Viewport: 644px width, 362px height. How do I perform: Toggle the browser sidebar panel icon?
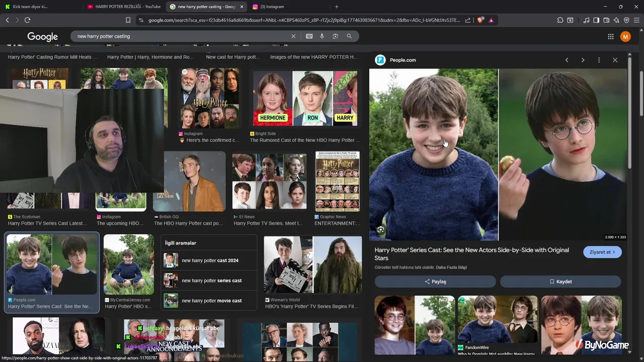point(596,20)
